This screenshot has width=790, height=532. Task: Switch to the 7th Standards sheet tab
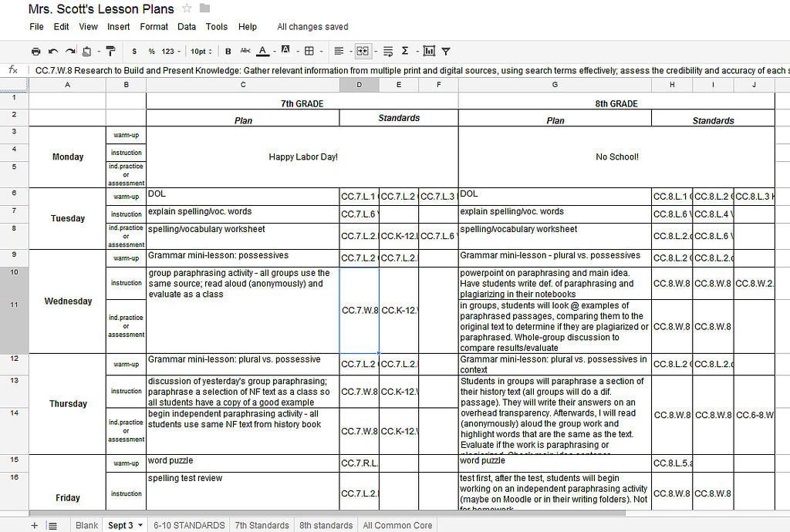(262, 526)
